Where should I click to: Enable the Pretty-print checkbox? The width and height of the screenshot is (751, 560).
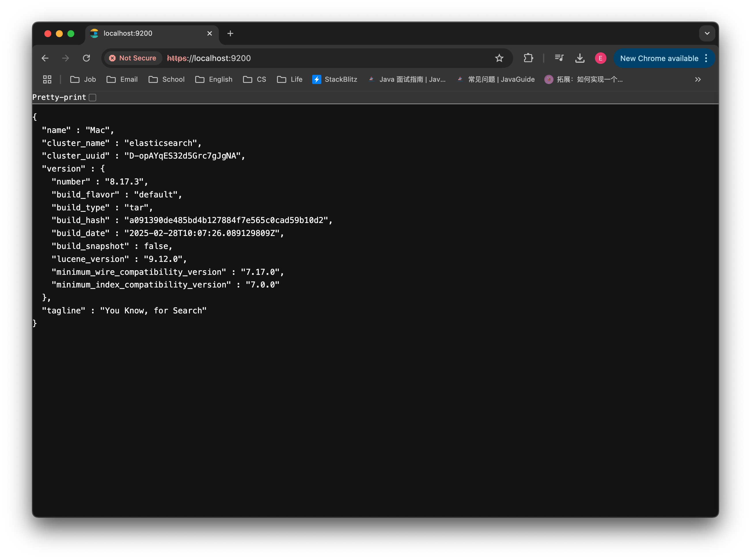click(x=92, y=97)
